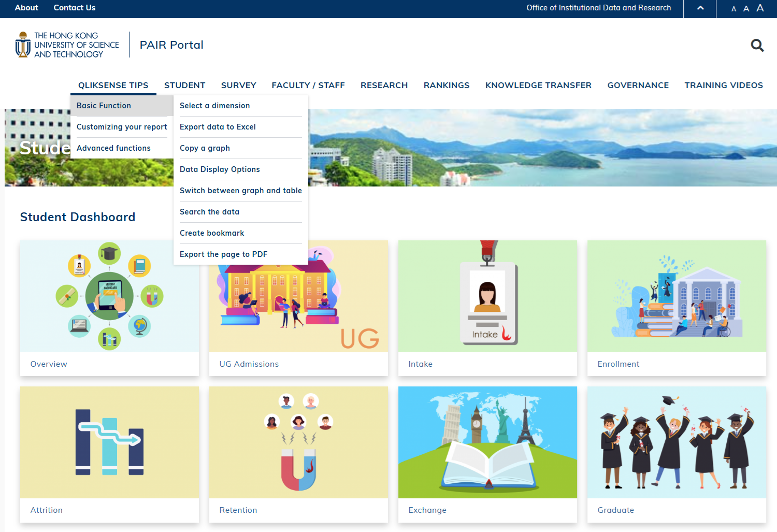Open the Exchange landmarks card image
Screen dimensions: 777x532
click(487, 442)
